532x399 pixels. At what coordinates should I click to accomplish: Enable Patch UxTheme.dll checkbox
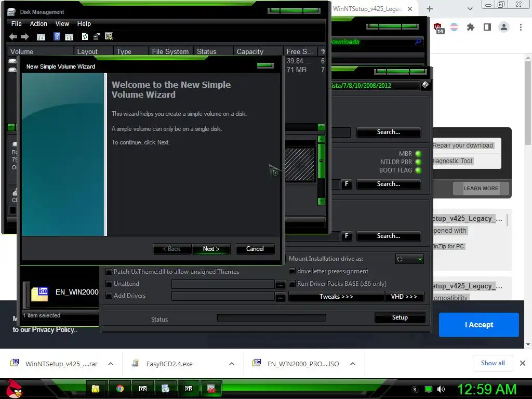(x=109, y=271)
